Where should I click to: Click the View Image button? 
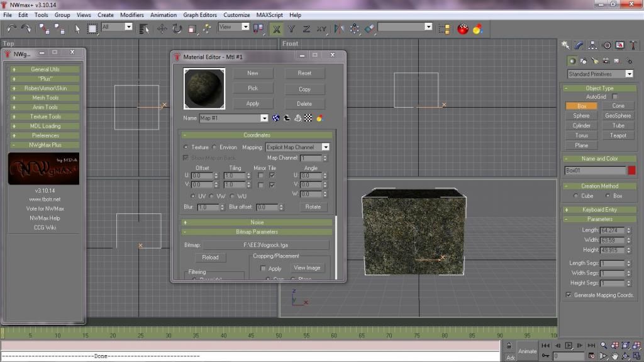click(x=307, y=268)
